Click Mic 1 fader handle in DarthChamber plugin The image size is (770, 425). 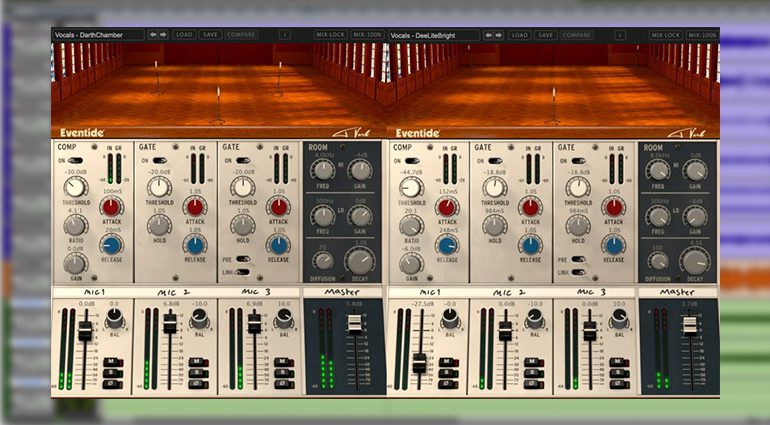(85, 331)
